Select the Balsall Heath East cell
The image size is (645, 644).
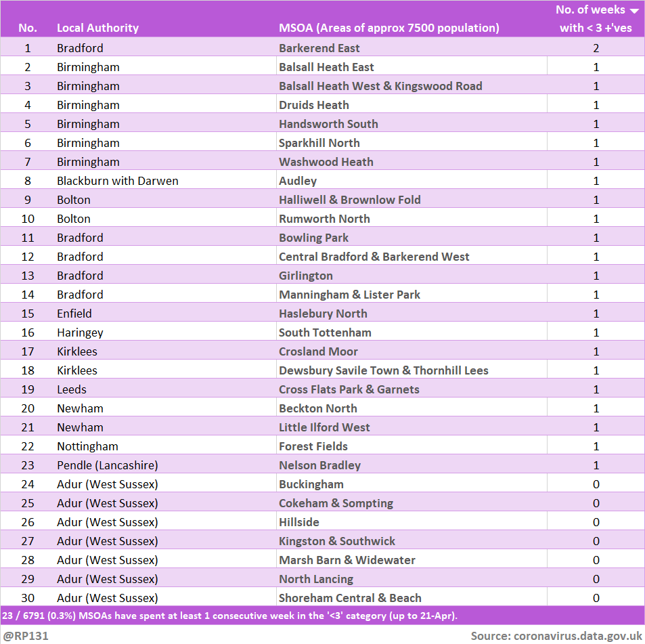(x=326, y=67)
